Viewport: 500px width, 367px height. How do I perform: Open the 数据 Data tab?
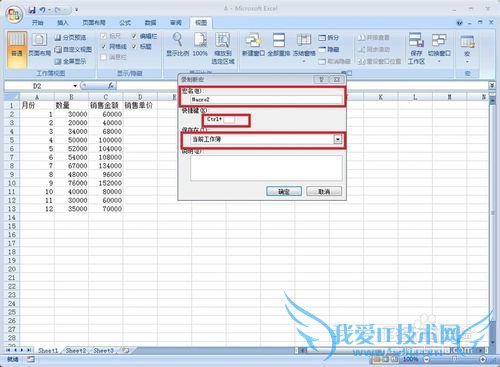150,23
